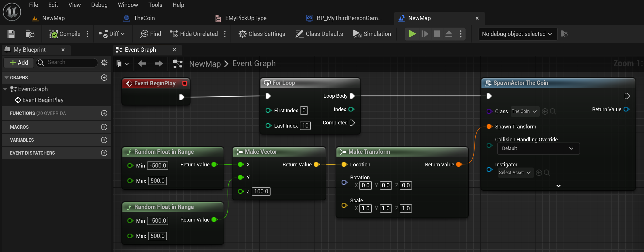Add a new variable with the plus icon

click(x=104, y=140)
